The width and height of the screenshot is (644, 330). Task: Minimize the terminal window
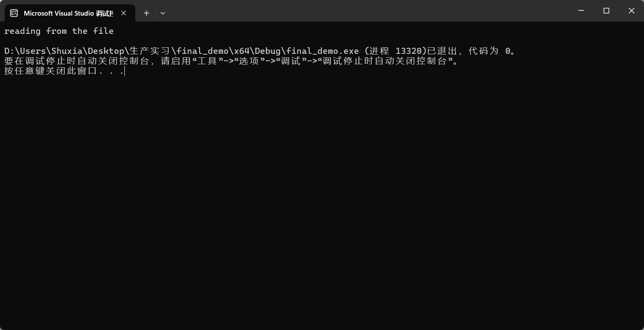tap(581, 10)
